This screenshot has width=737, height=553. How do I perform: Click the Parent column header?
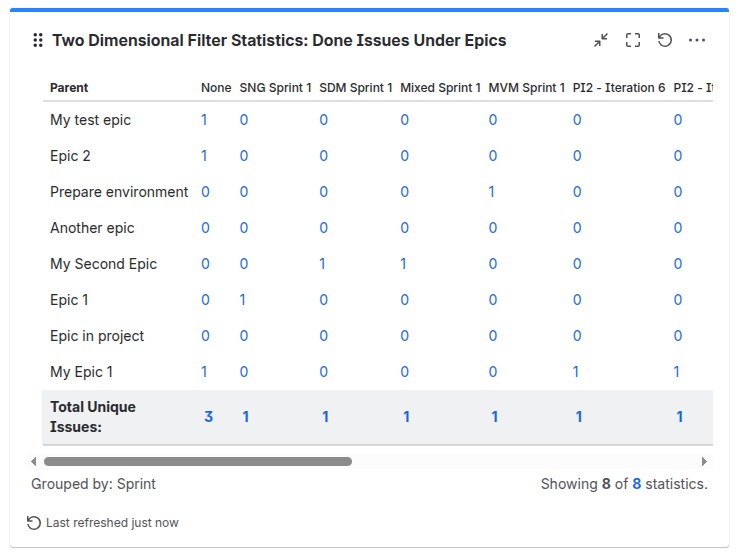[69, 88]
